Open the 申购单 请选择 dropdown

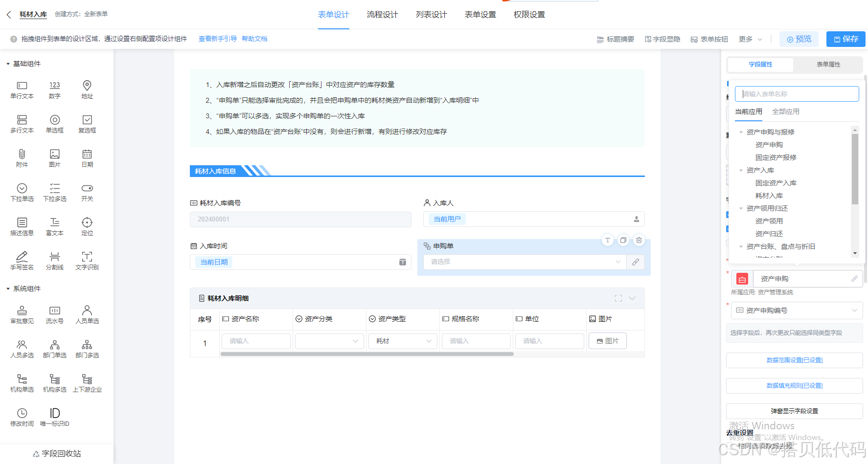tap(525, 262)
